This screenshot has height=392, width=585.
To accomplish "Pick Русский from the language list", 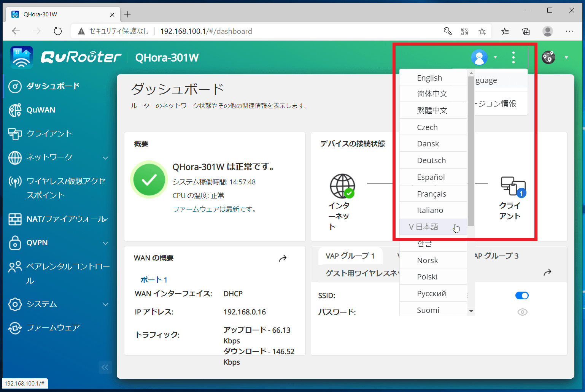I will [433, 294].
